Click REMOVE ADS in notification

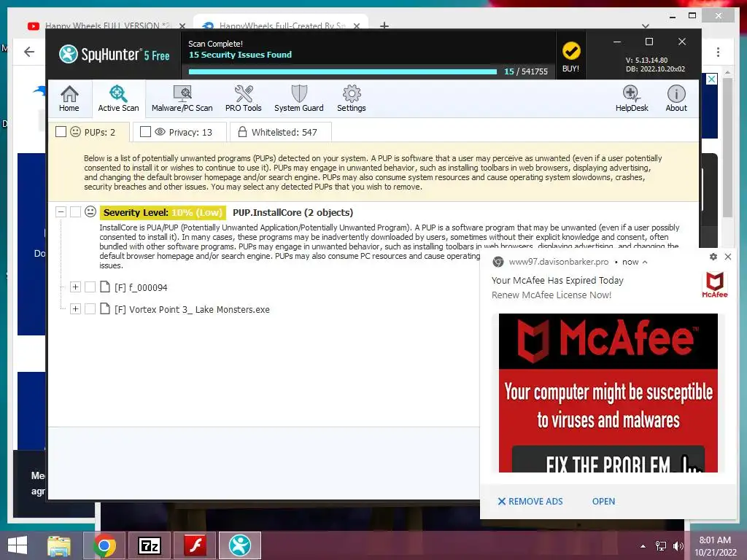tap(530, 501)
